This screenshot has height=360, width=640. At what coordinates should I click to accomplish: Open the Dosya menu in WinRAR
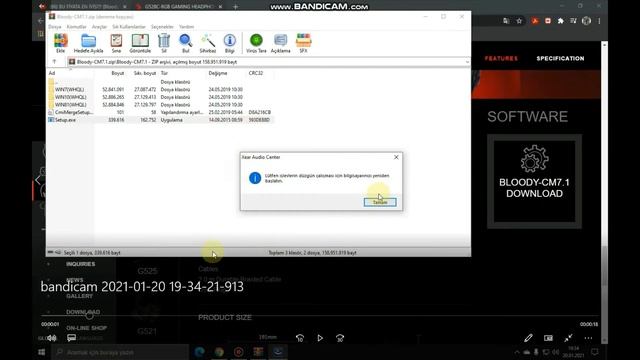(x=55, y=27)
